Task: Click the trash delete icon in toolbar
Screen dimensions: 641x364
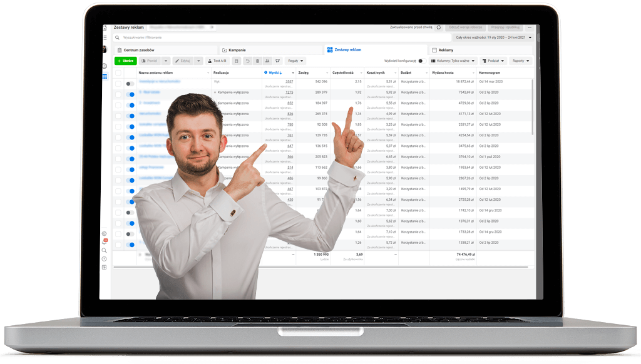Action: pyautogui.click(x=257, y=61)
